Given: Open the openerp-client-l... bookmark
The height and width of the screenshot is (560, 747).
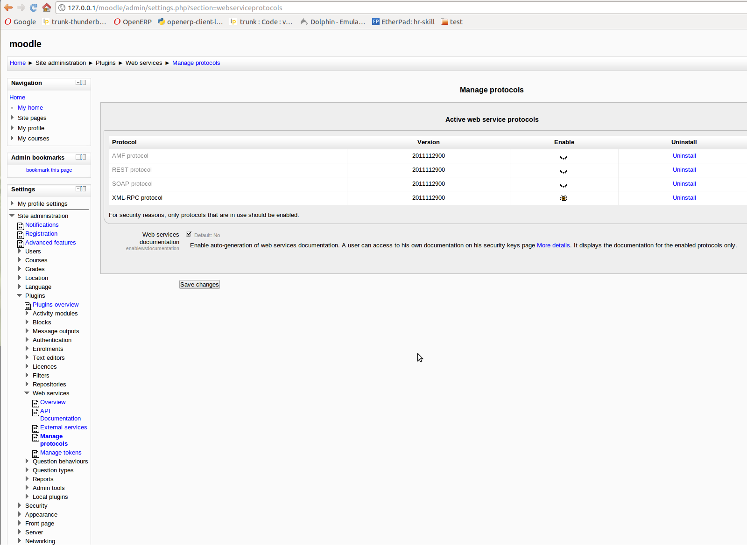Looking at the screenshot, I should (190, 21).
